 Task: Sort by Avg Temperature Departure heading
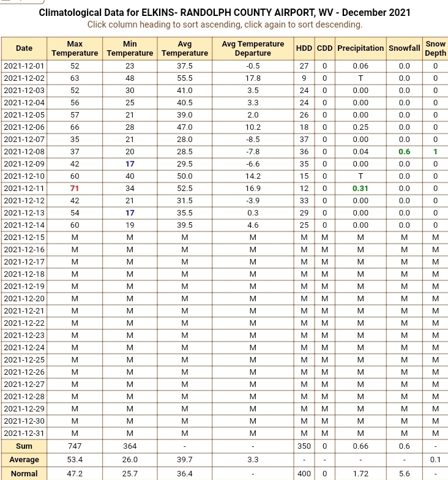[253, 48]
